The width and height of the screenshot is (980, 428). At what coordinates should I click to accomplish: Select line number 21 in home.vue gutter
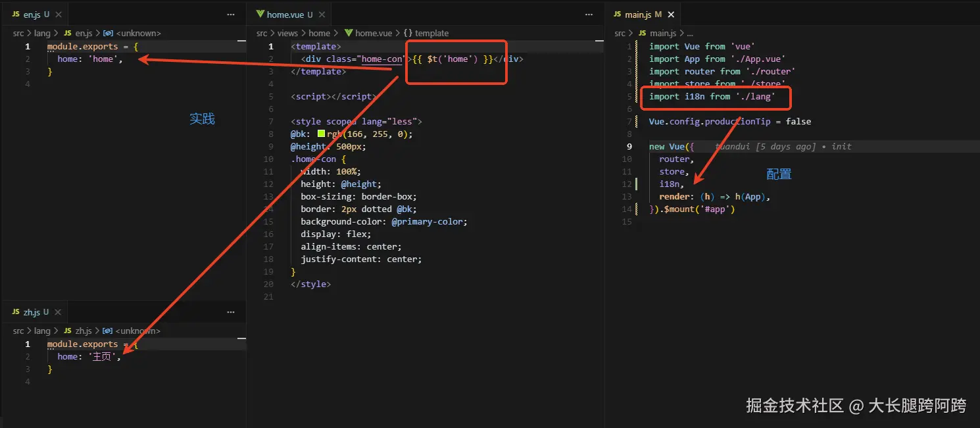pos(268,297)
